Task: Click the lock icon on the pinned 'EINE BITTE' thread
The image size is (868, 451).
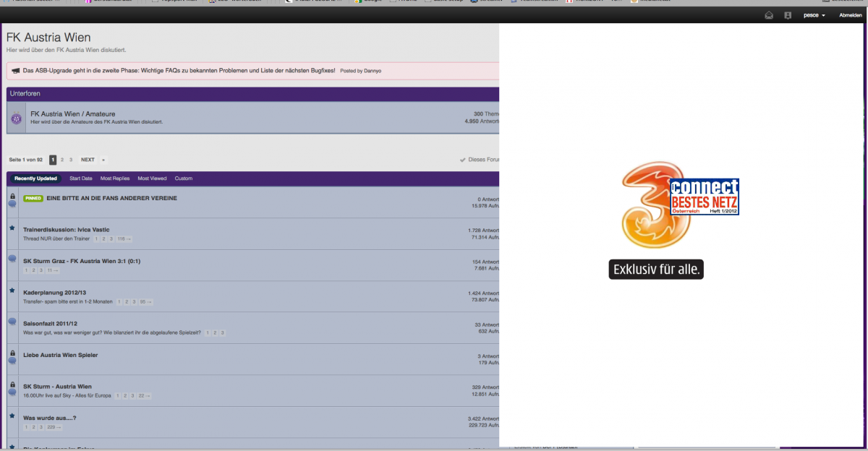Action: tap(12, 197)
